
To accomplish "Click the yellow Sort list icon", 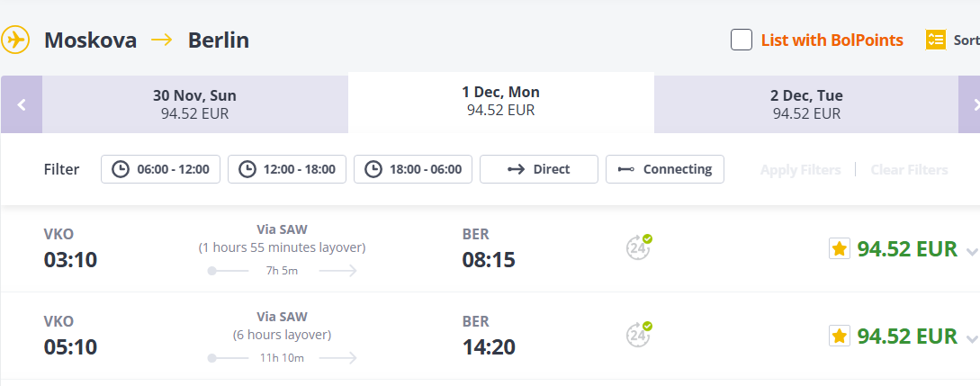I will pyautogui.click(x=936, y=40).
